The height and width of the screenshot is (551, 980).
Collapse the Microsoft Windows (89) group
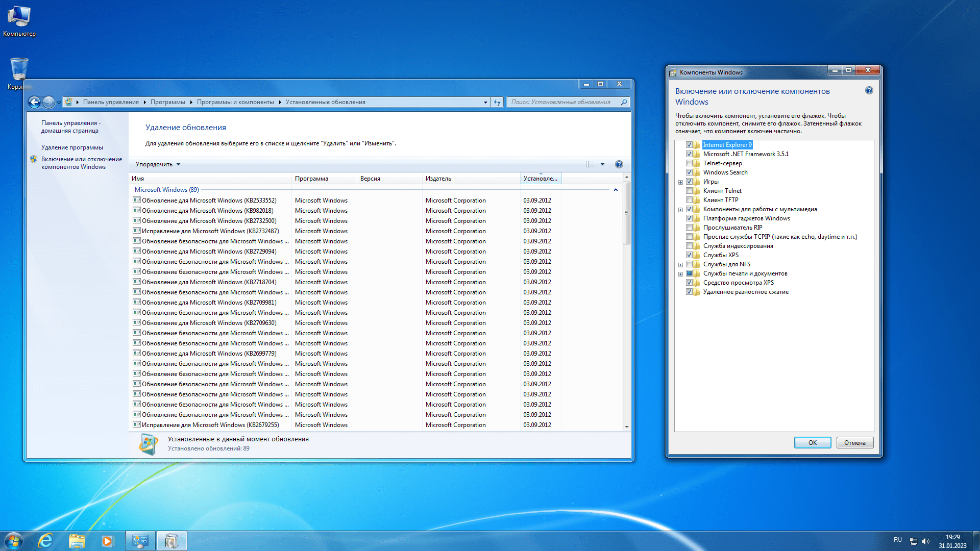point(616,190)
